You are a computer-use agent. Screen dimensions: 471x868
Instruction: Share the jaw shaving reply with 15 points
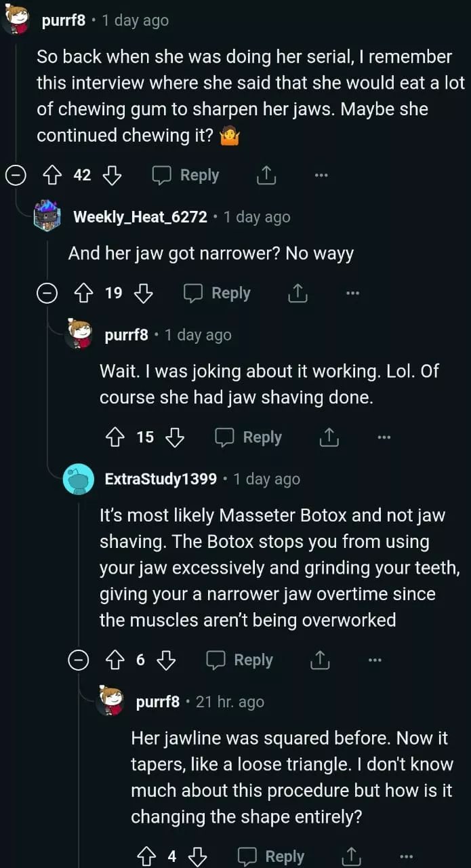[329, 437]
